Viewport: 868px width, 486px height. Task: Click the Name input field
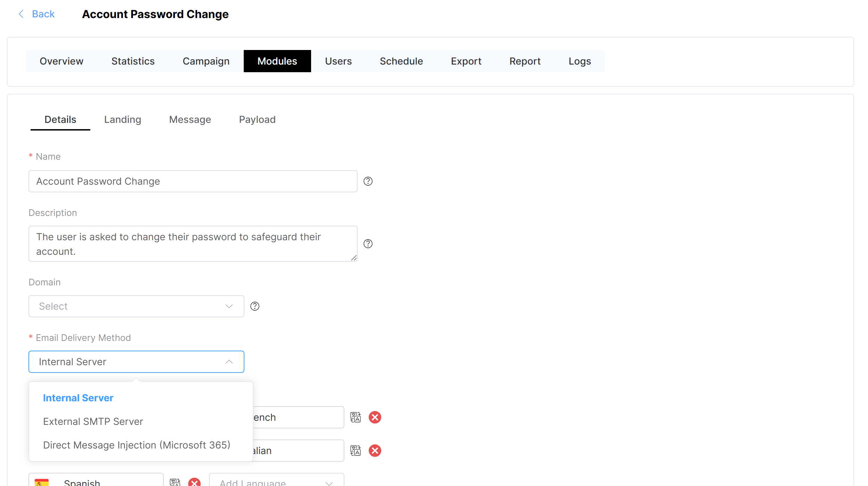click(193, 181)
